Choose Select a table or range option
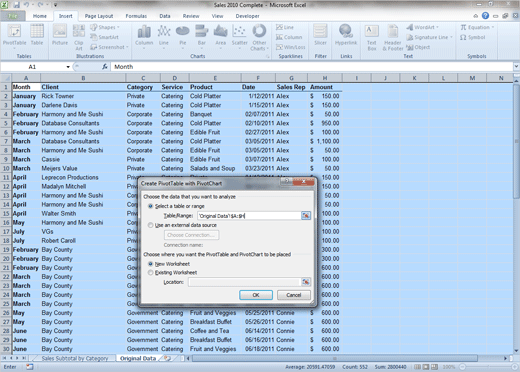This screenshot has width=520, height=372. pos(176,206)
